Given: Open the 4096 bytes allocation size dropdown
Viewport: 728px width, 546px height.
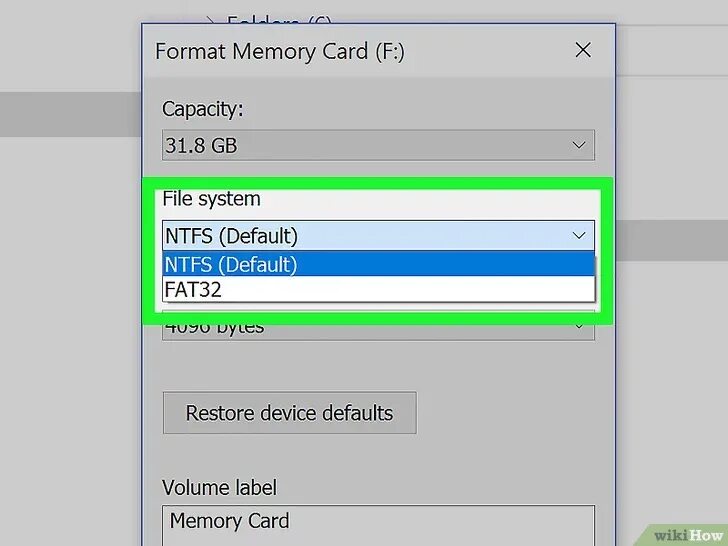Looking at the screenshot, I should click(378, 328).
